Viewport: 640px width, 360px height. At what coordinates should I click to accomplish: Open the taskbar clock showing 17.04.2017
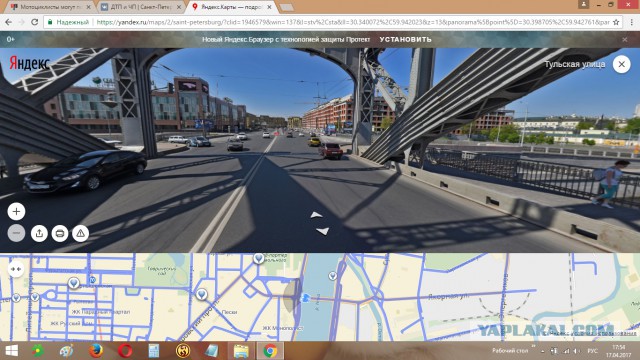(x=619, y=351)
